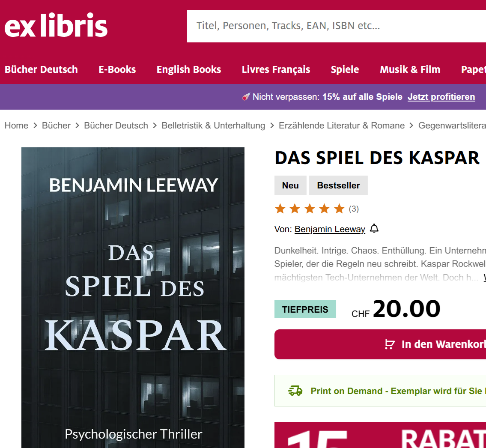The image size is (486, 448).
Task: Focus the title search input field
Action: (x=336, y=26)
